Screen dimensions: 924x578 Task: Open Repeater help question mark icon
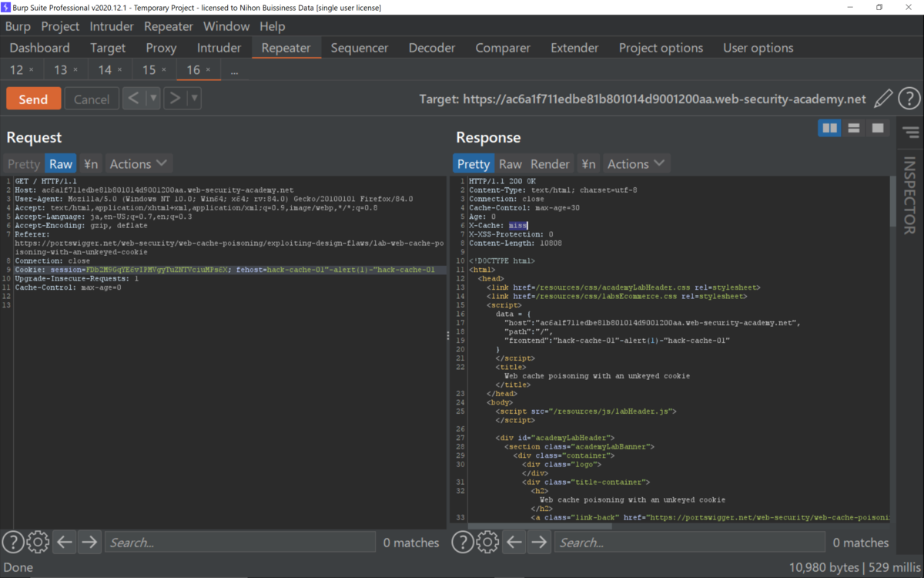coord(909,99)
